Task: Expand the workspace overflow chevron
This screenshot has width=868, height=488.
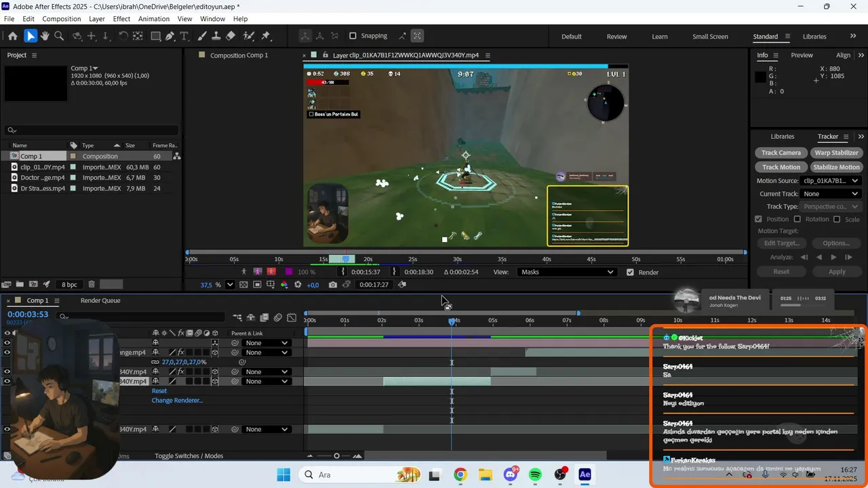Action: click(x=852, y=37)
